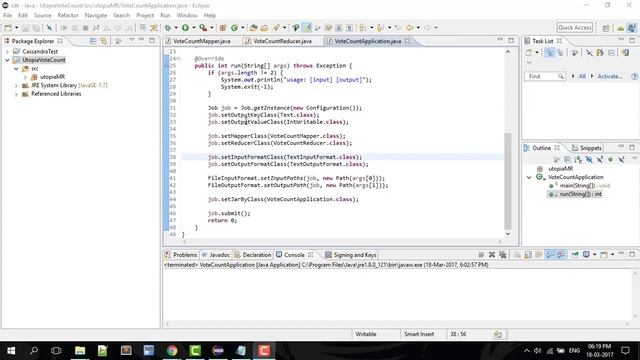Viewport: 640px width, 360px height.
Task: Click the All filter link in Task List
Action: tap(582, 76)
